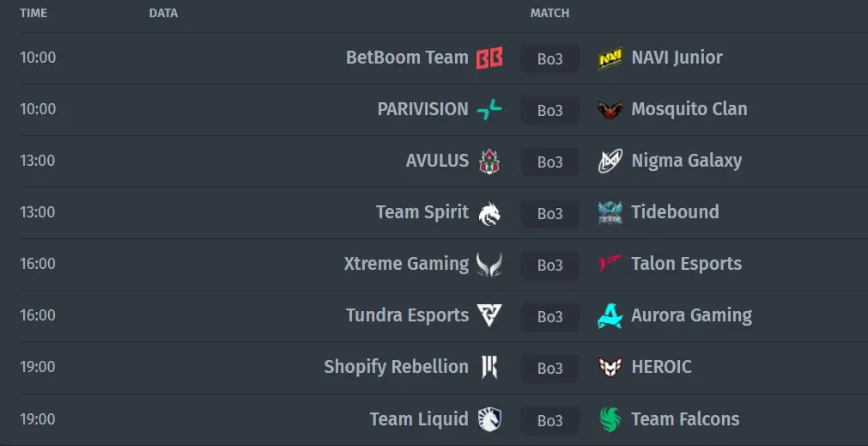The width and height of the screenshot is (868, 446).
Task: Click Bo3 badge for BetBoom match
Action: point(549,58)
